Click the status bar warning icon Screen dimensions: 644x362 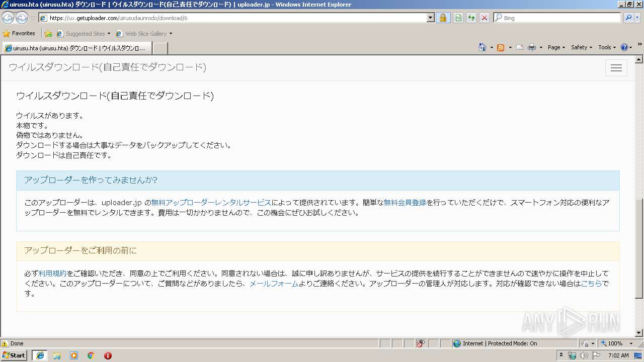pyautogui.click(x=5, y=343)
